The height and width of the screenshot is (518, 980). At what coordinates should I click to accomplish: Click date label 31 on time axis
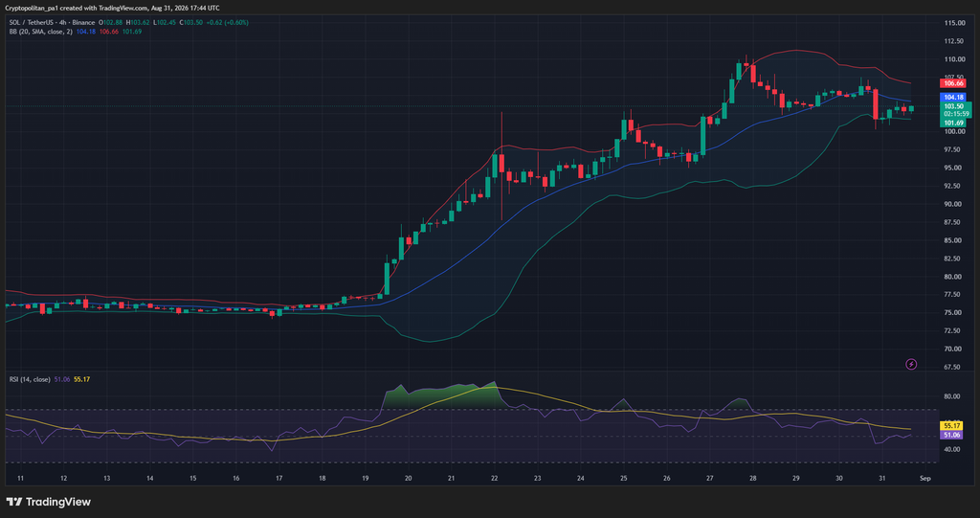click(882, 478)
